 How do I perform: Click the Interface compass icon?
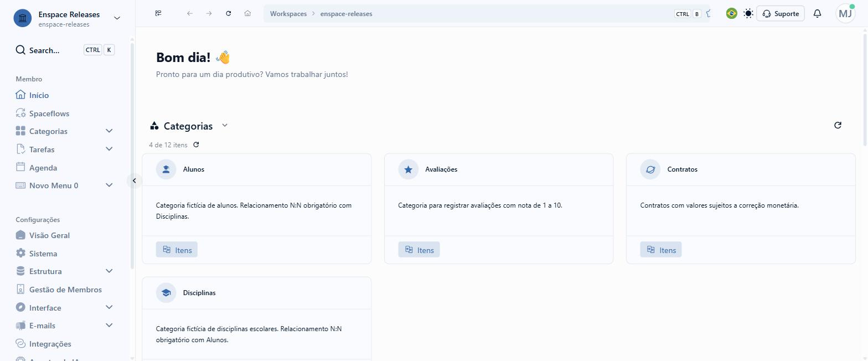pyautogui.click(x=20, y=307)
